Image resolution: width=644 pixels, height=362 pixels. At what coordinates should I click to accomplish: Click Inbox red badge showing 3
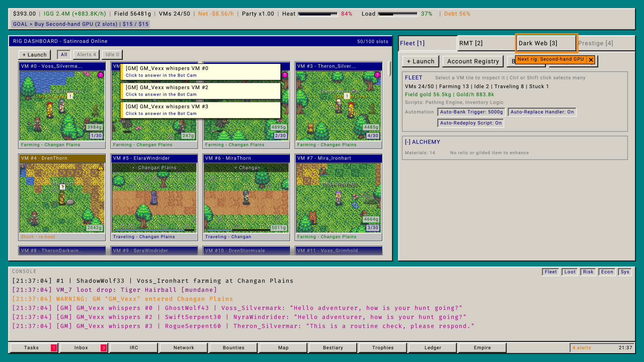(x=104, y=348)
